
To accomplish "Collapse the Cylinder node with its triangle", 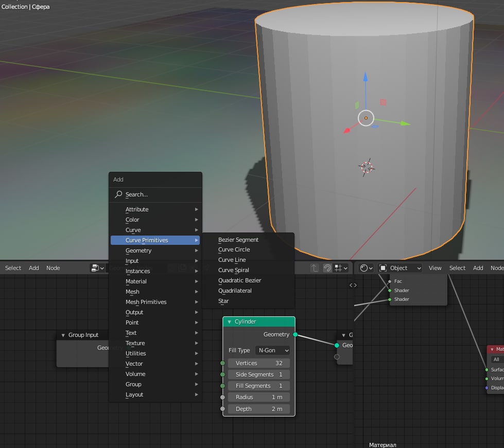I will pyautogui.click(x=229, y=321).
